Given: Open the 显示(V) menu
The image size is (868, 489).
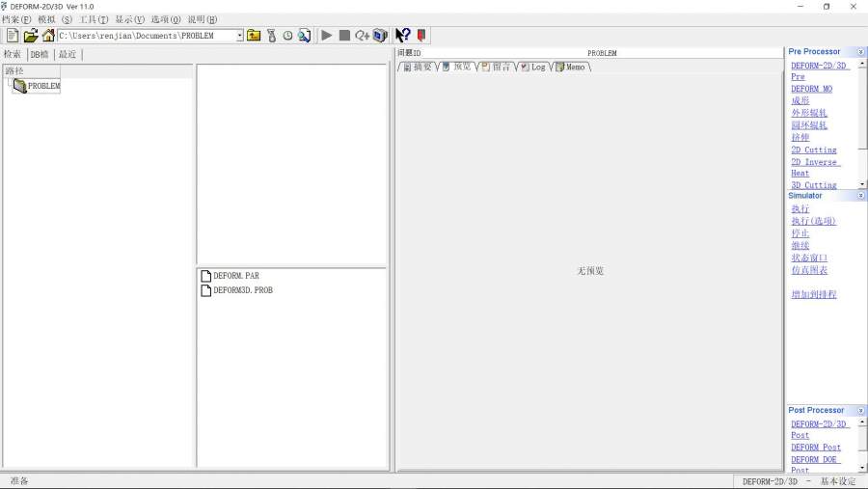Looking at the screenshot, I should pyautogui.click(x=129, y=19).
